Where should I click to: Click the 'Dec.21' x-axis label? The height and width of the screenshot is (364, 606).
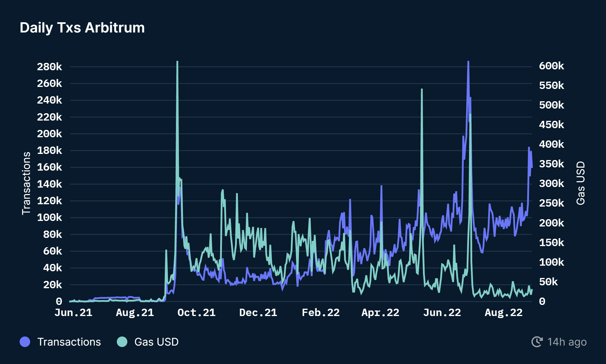tap(258, 313)
